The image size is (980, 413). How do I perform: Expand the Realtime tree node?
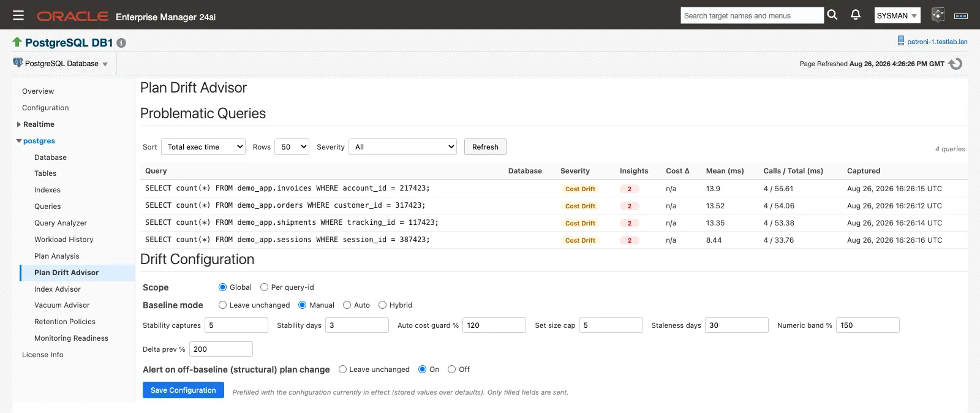pyautogui.click(x=19, y=124)
